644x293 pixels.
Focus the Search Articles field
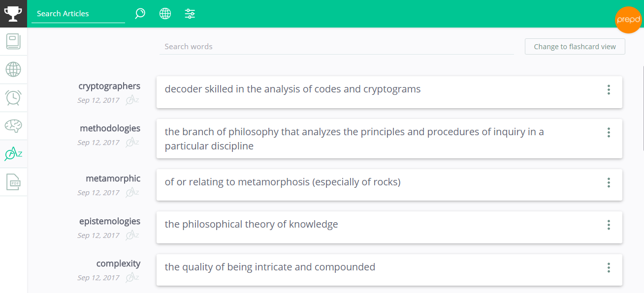point(78,14)
